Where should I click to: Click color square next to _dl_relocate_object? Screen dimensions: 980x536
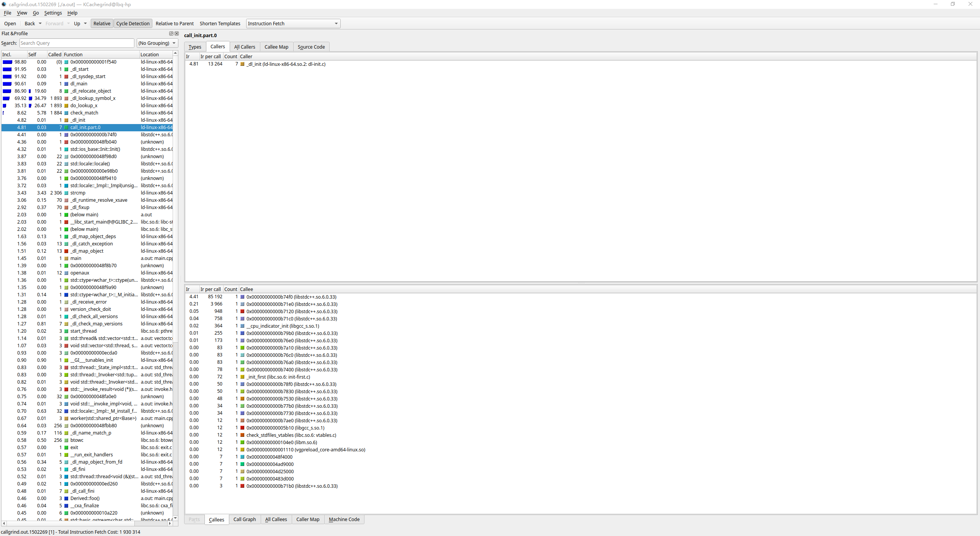tap(66, 91)
